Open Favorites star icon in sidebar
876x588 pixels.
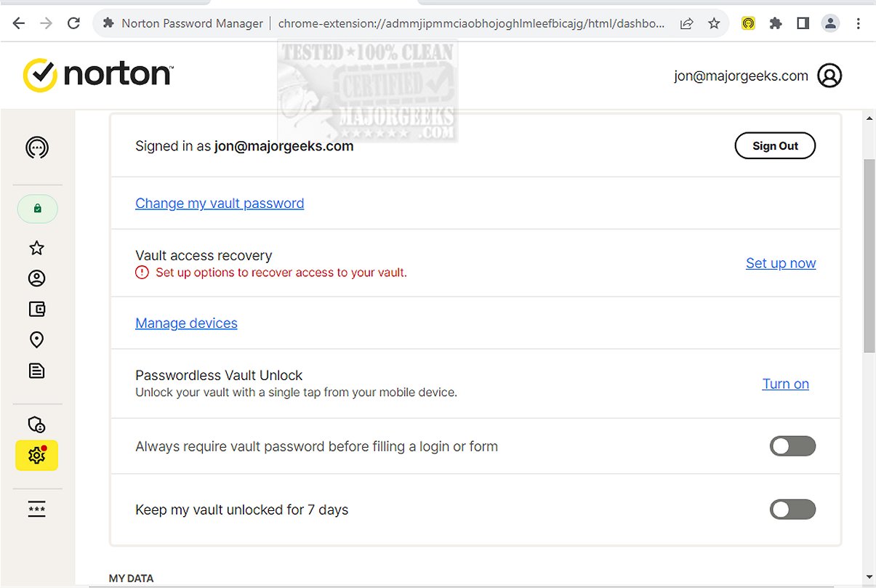click(x=37, y=249)
